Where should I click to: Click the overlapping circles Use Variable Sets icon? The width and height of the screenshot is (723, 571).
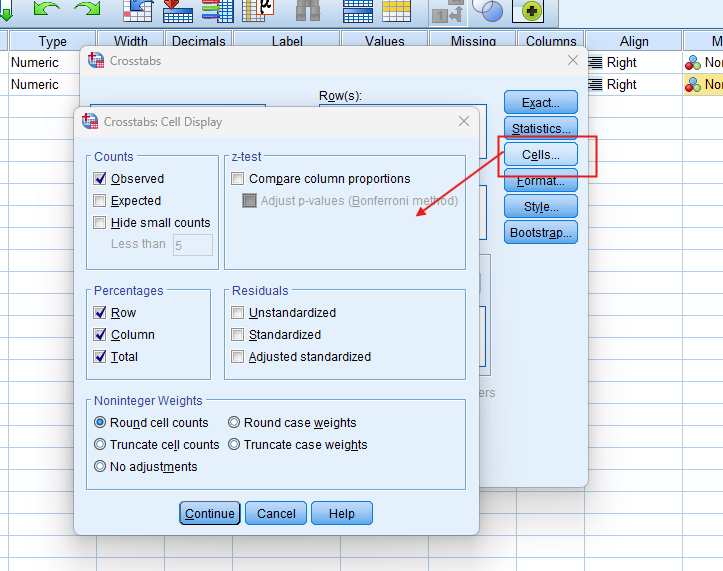click(x=487, y=10)
